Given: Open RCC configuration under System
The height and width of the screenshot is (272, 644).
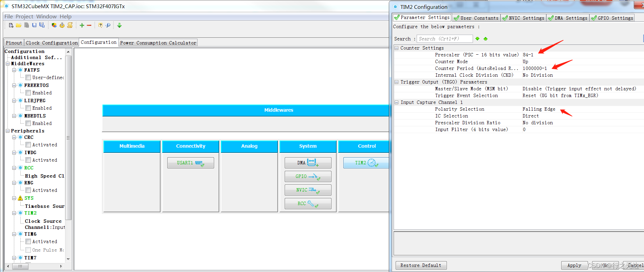Looking at the screenshot, I should tap(308, 204).
